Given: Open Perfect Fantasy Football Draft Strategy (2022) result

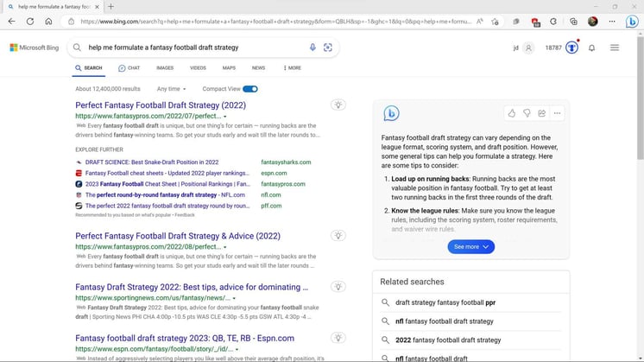Looking at the screenshot, I should click(161, 105).
